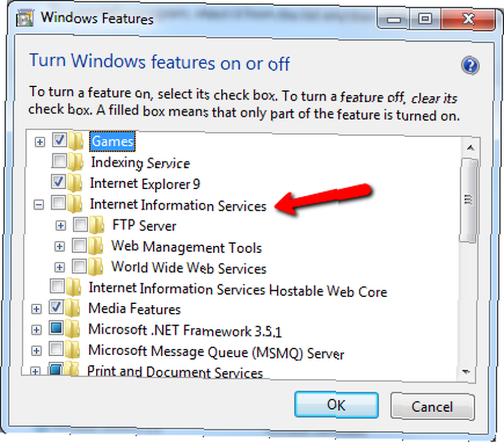
Task: Click the Indexing Service folder icon
Action: 76,162
